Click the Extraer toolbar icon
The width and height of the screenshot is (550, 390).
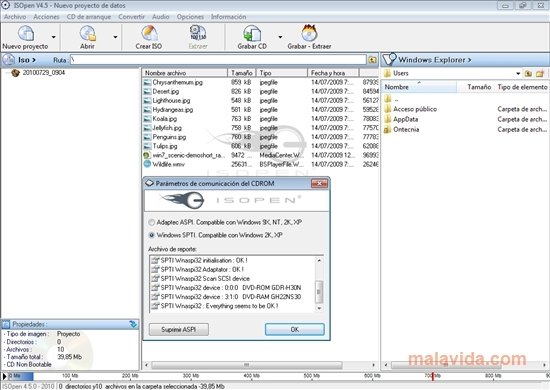pyautogui.click(x=198, y=33)
